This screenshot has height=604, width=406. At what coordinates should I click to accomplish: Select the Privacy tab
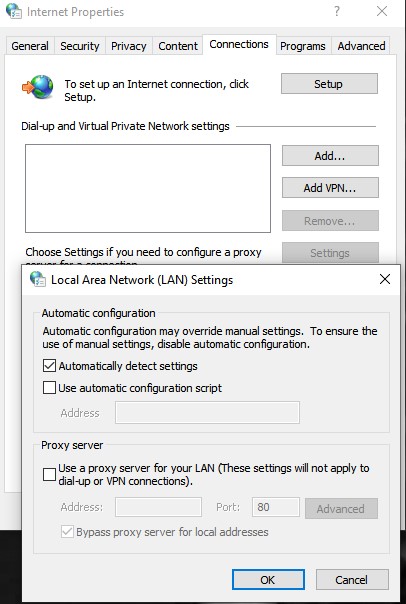click(x=129, y=46)
